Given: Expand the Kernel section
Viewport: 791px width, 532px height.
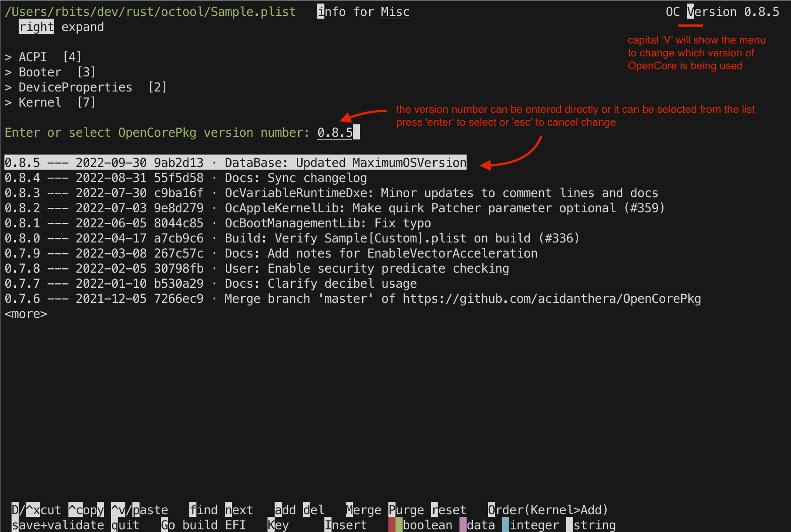Looking at the screenshot, I should 40,102.
